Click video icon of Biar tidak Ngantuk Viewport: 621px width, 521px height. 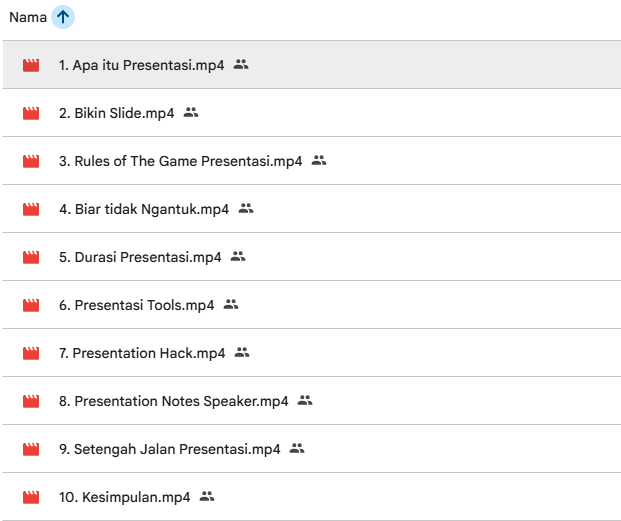(x=31, y=209)
